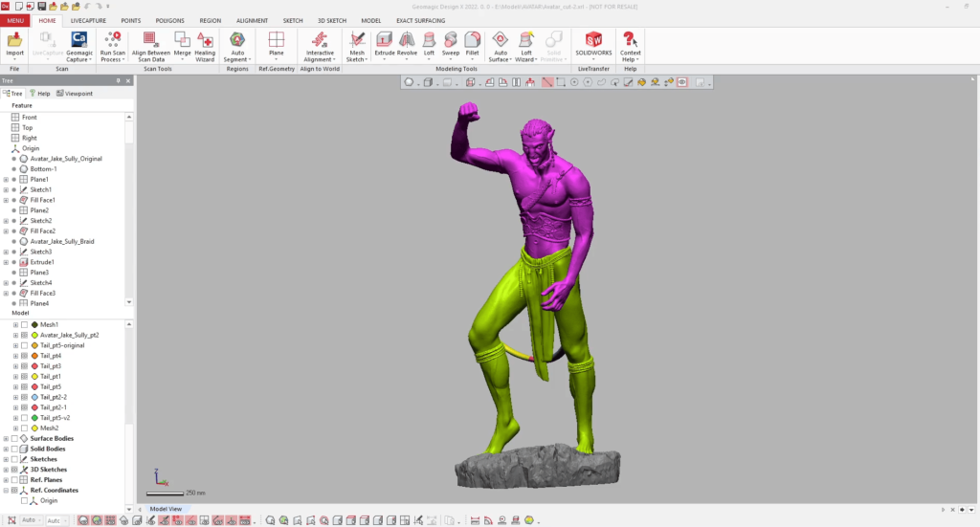The image size is (980, 527).
Task: Toggle Solid Bodies visibility checkbox
Action: 14,449
